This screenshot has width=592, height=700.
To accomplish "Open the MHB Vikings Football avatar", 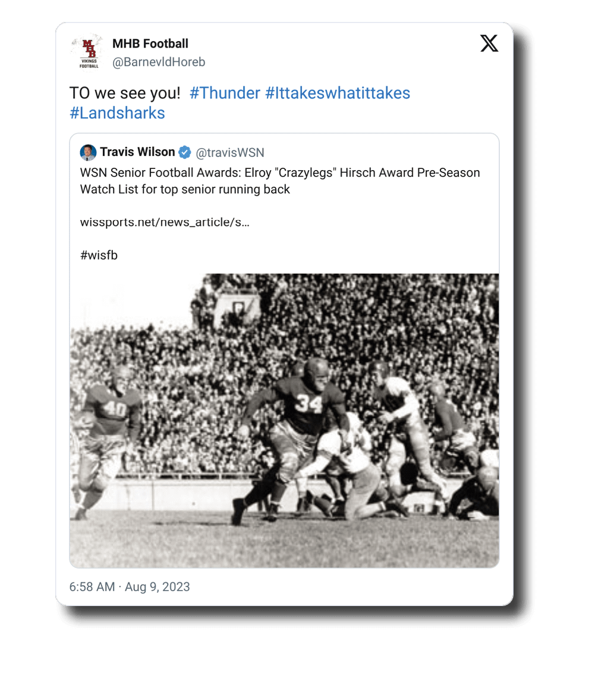I will coord(88,52).
